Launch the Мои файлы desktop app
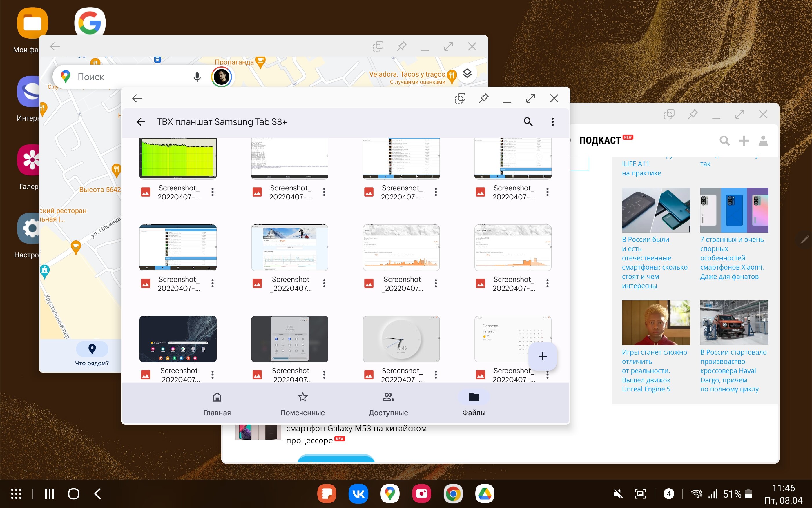Image resolution: width=812 pixels, height=508 pixels. point(32,23)
